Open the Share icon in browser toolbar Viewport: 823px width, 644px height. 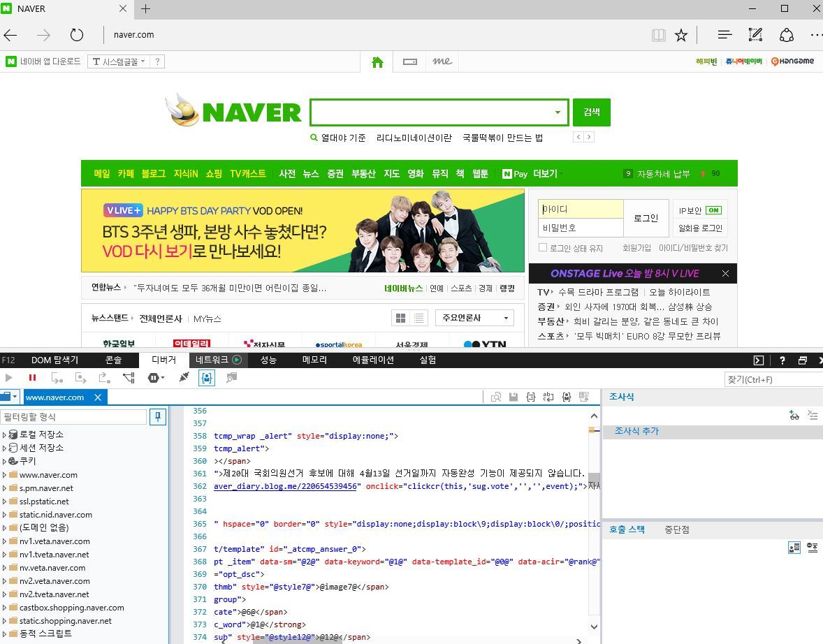tap(786, 35)
